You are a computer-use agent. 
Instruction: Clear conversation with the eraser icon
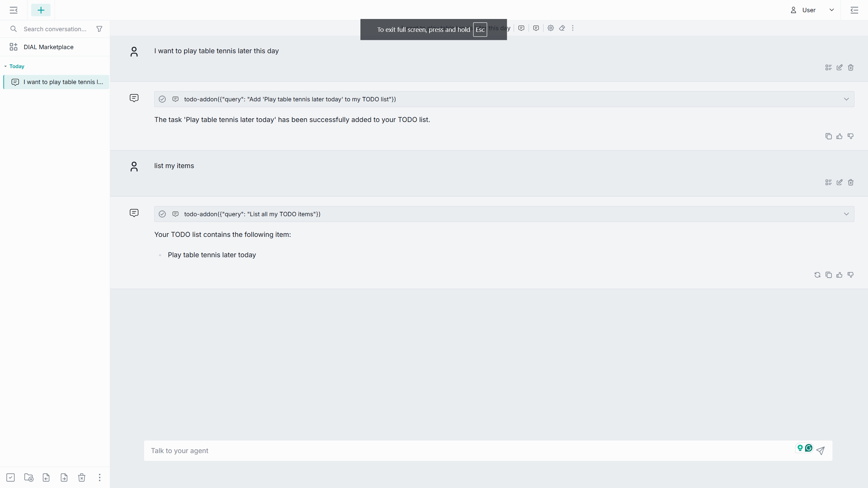(562, 28)
